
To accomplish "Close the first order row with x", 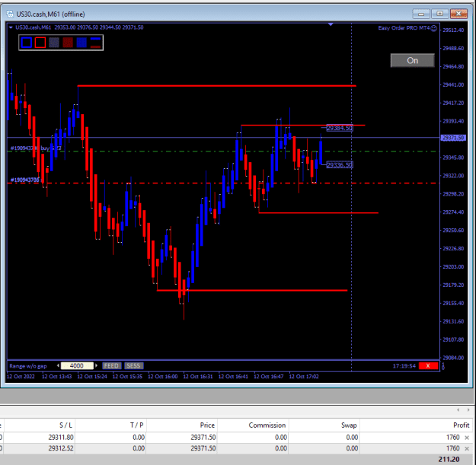I will (x=467, y=438).
